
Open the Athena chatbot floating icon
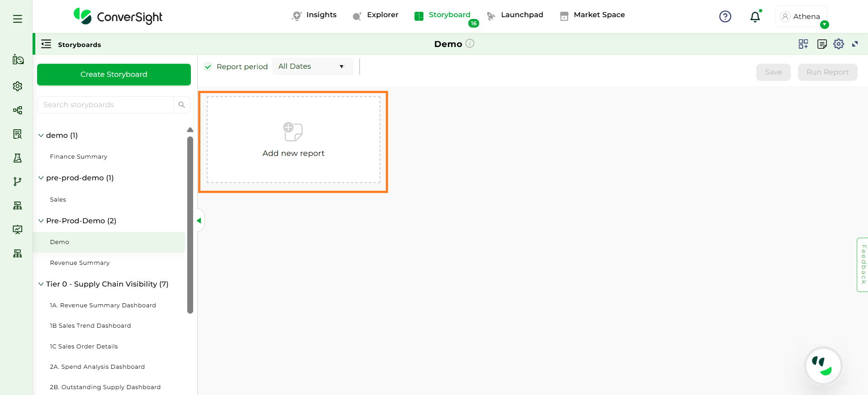point(823,365)
